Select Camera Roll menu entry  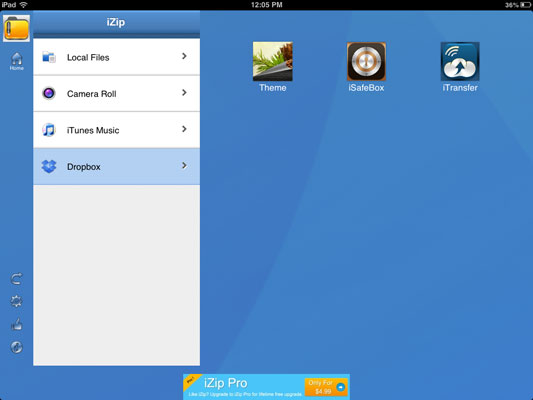tap(117, 93)
